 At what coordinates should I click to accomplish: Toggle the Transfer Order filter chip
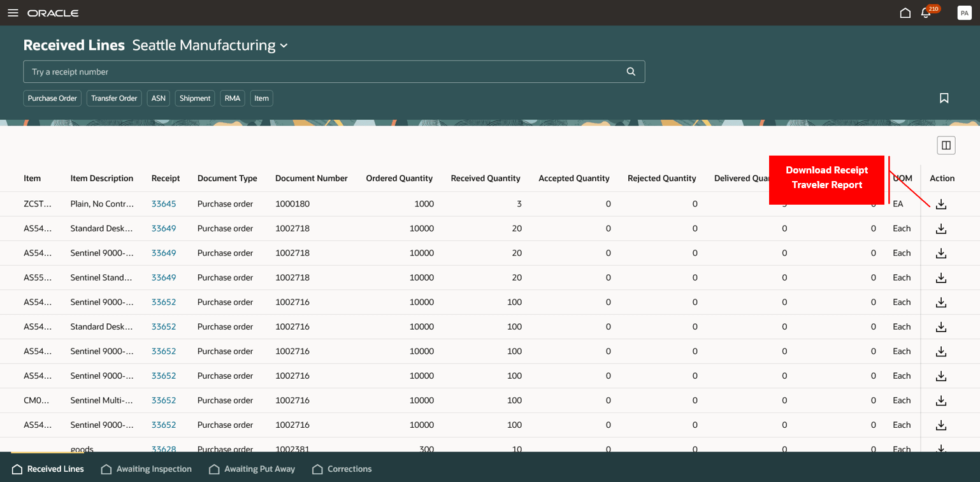coord(114,98)
